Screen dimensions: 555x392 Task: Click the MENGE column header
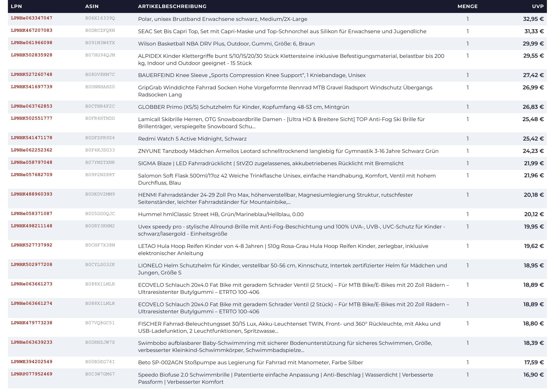467,6
